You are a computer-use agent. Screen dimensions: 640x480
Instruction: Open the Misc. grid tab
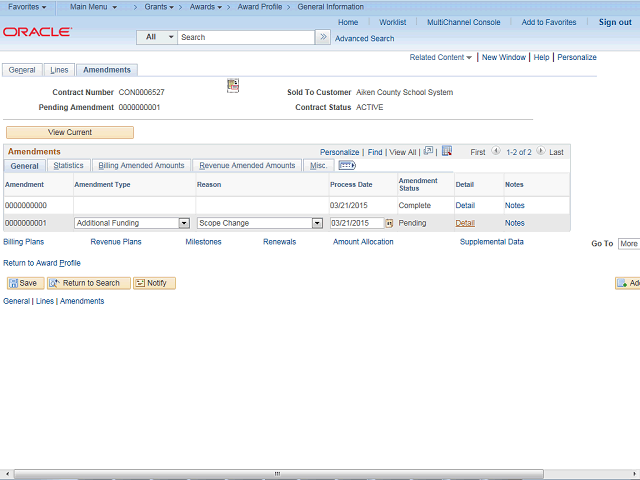(318, 165)
